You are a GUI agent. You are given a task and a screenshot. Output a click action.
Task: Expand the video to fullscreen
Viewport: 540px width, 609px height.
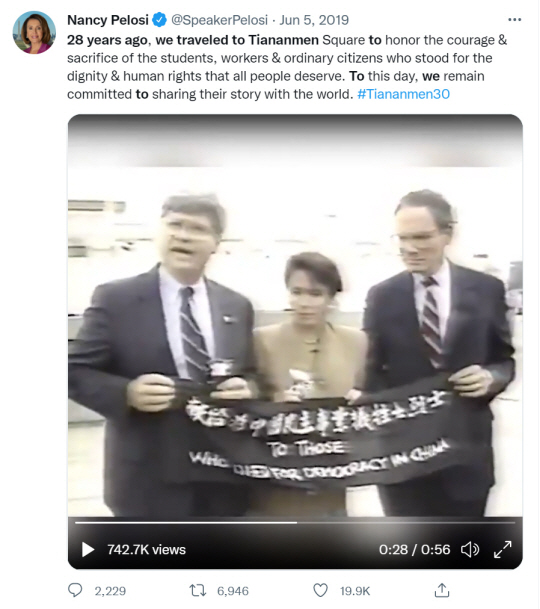pos(503,550)
